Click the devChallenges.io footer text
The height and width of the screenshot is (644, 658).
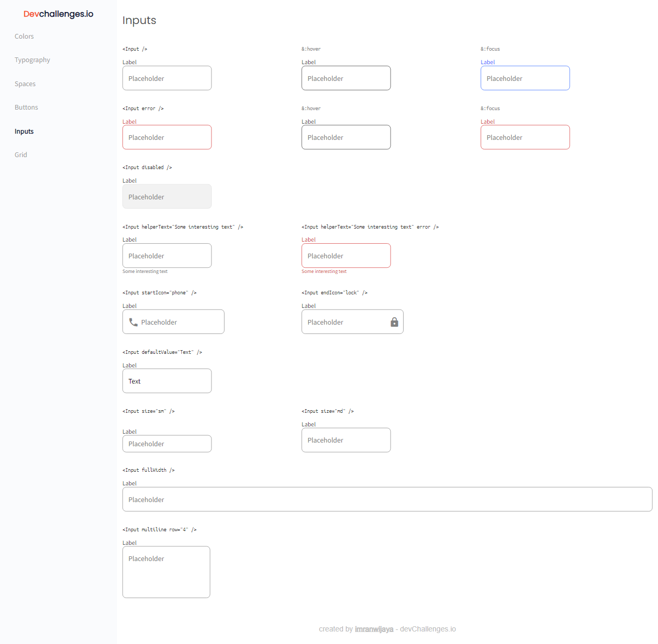428,629
